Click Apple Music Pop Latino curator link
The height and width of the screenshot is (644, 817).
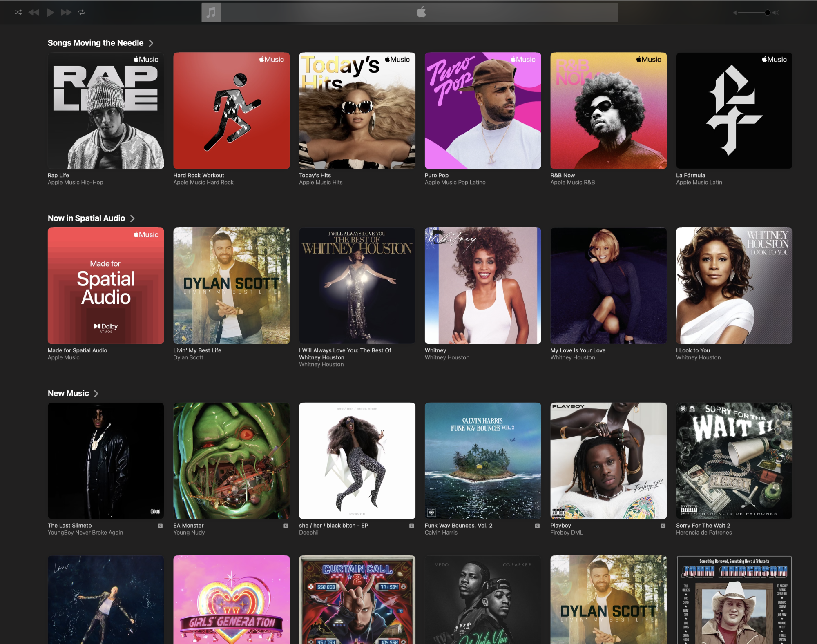point(455,183)
